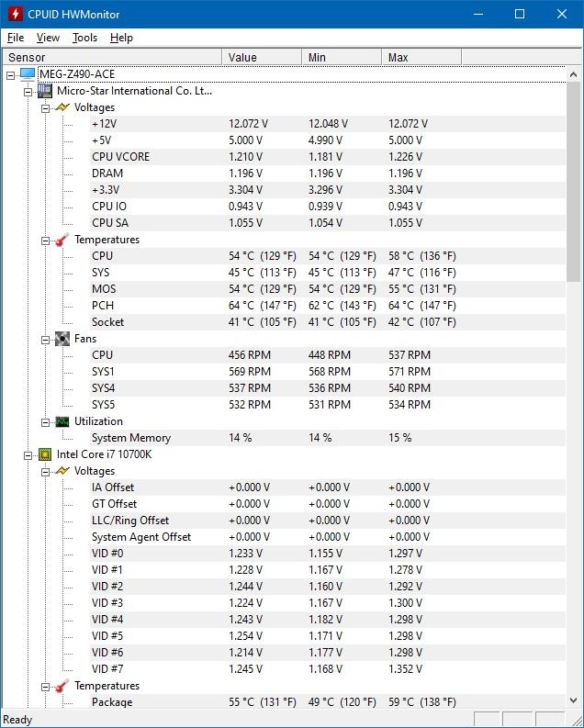The image size is (584, 728).
Task: Click the Min column header
Action: tap(342, 57)
